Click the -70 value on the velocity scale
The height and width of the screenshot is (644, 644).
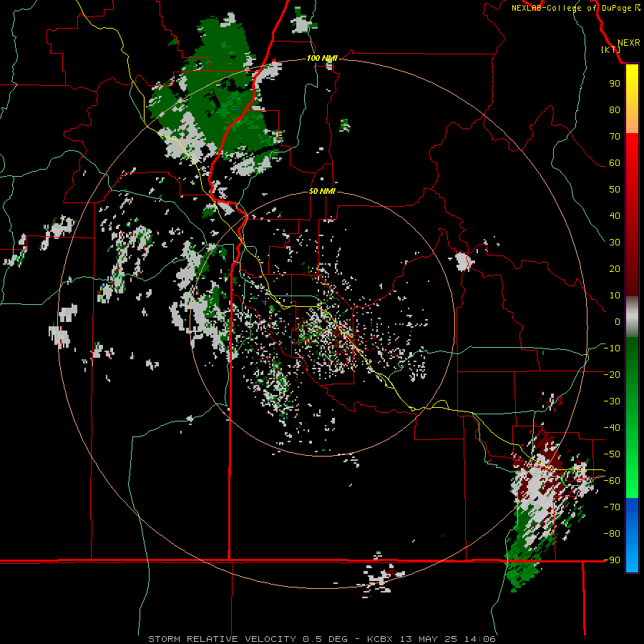click(x=612, y=507)
